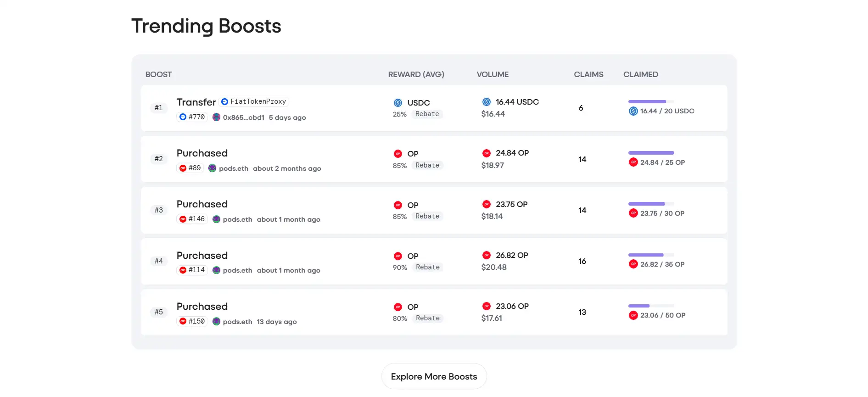Sort by the CLAIMS column header

[588, 74]
